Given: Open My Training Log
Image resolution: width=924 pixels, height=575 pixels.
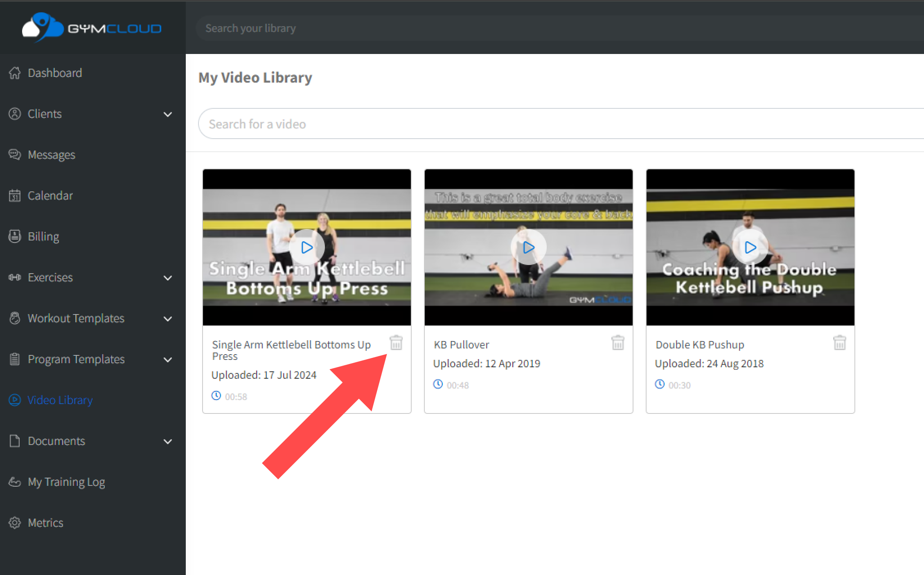Looking at the screenshot, I should point(66,482).
